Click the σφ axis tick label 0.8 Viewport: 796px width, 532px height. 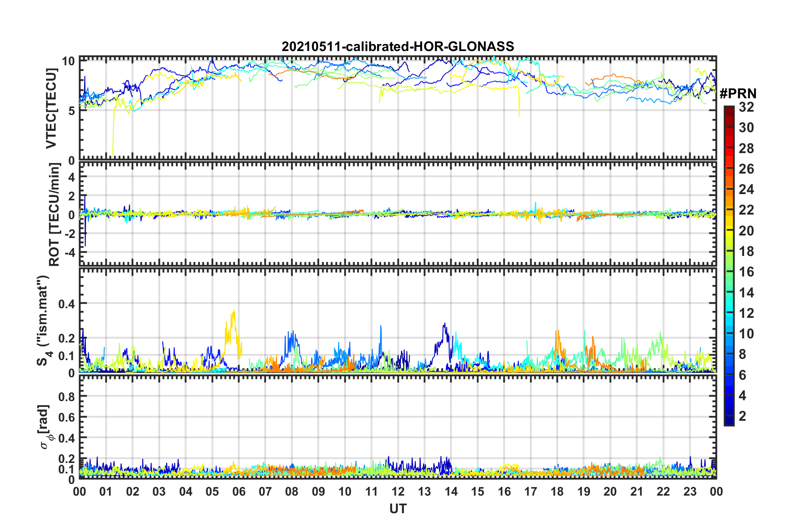[67, 396]
